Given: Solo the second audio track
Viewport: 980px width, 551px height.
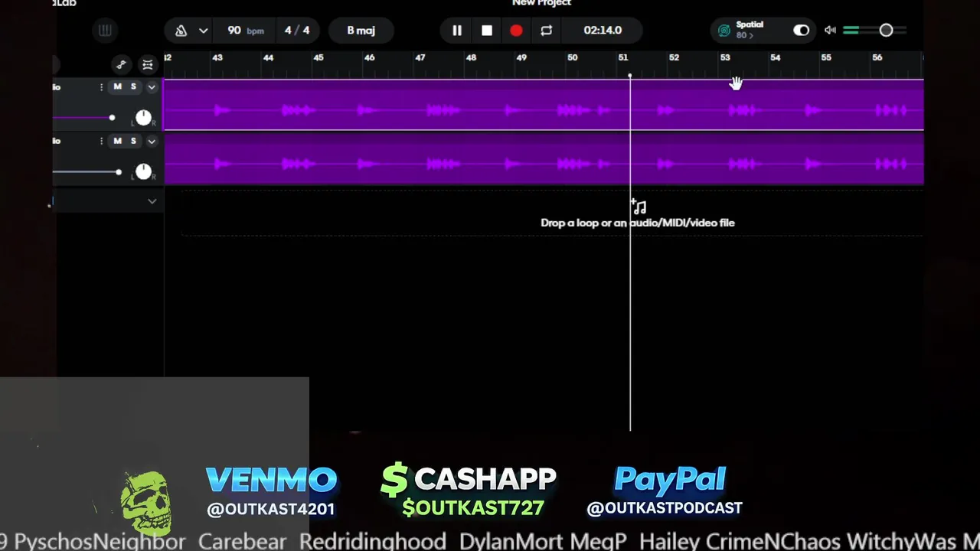Looking at the screenshot, I should coord(133,141).
